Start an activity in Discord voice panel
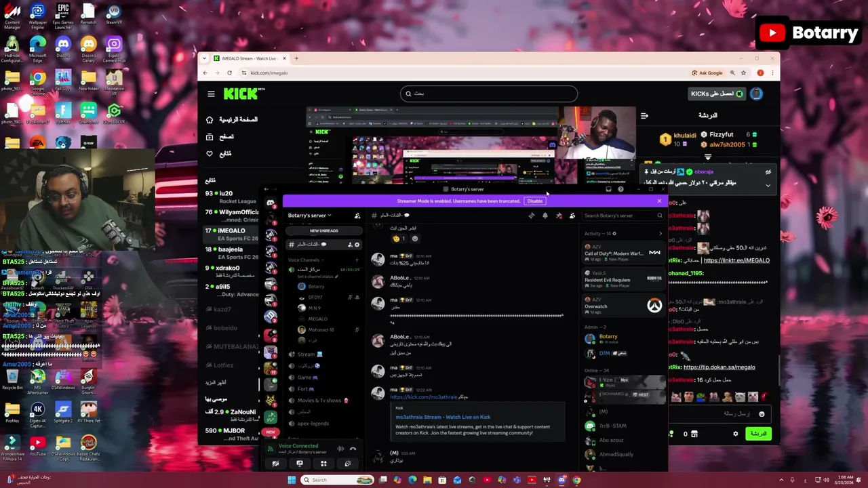The image size is (868, 488). click(323, 464)
